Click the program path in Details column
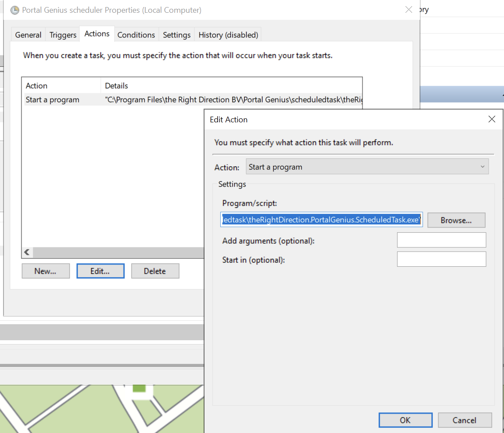Viewport: 504px width, 433px height. pos(234,100)
